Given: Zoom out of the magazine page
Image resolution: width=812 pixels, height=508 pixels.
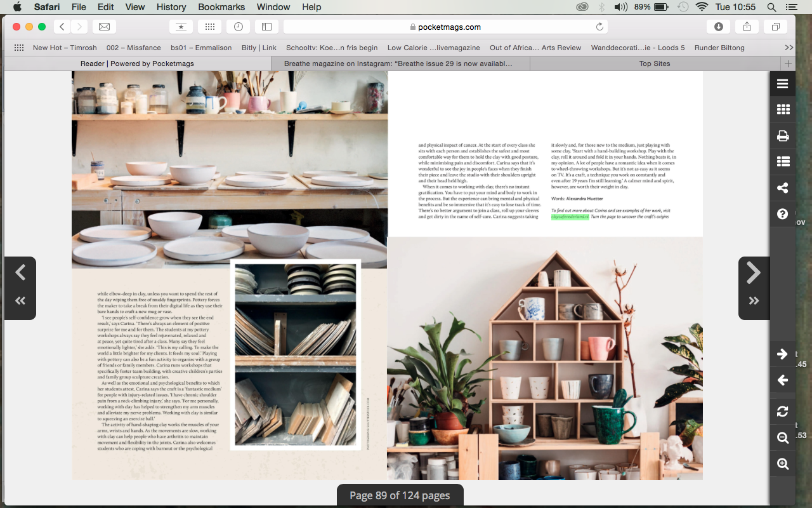Looking at the screenshot, I should [783, 438].
